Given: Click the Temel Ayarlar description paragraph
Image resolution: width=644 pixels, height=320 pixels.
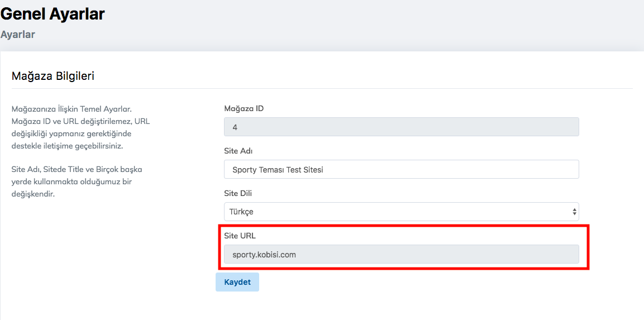Looking at the screenshot, I should (81, 127).
